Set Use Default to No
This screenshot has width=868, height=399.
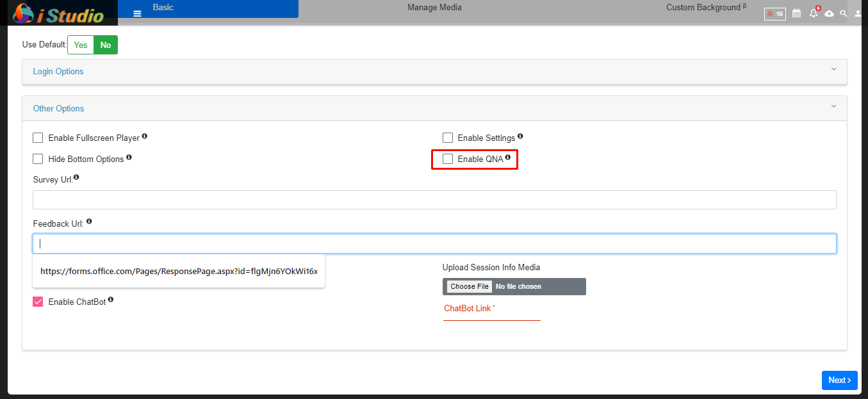106,45
